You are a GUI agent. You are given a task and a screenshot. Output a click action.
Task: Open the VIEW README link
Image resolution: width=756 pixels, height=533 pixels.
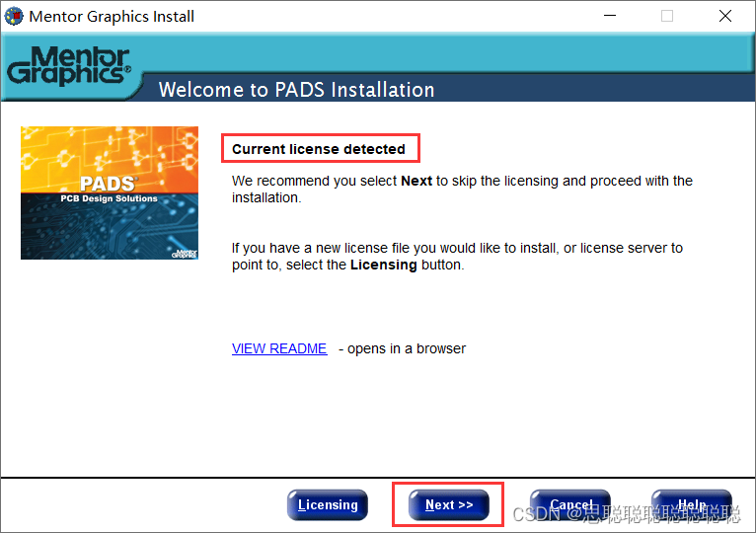(279, 348)
